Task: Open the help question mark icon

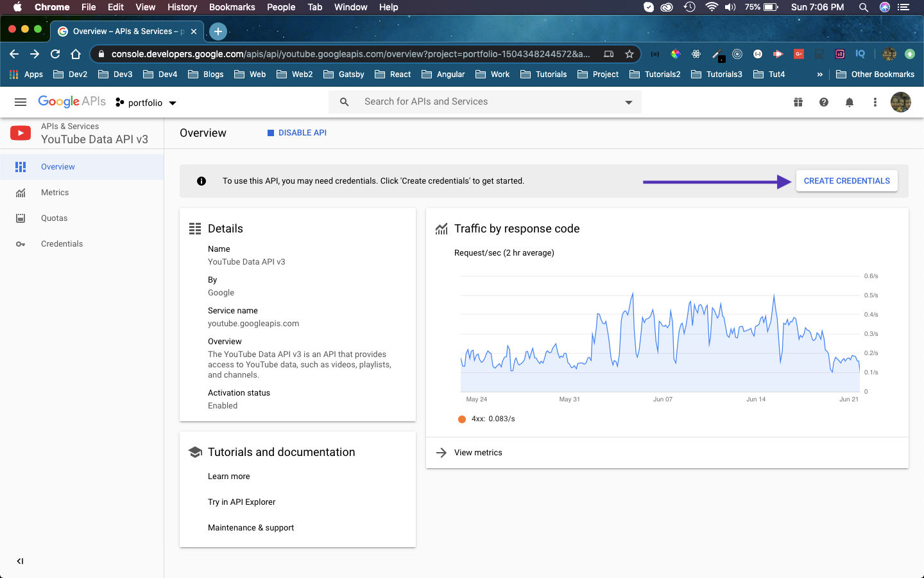Action: point(824,102)
